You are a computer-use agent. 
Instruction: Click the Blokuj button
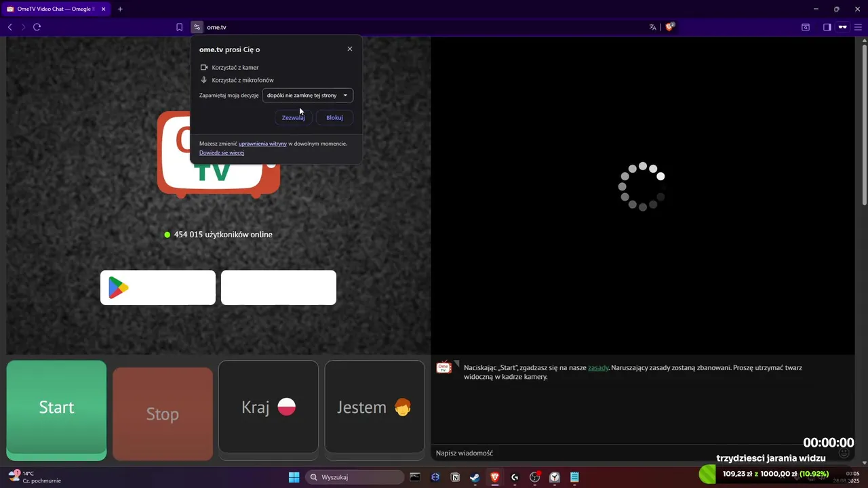334,117
